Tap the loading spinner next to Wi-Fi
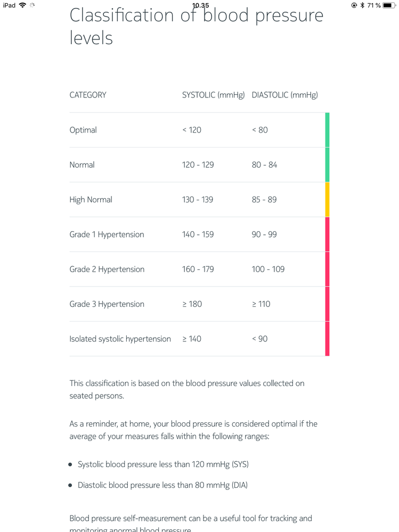This screenshot has width=399, height=532. pyautogui.click(x=32, y=5)
